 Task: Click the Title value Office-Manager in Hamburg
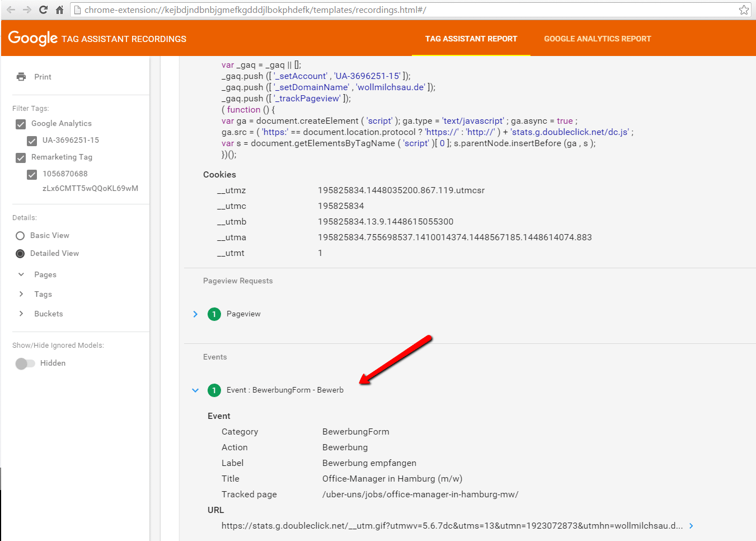(x=392, y=479)
